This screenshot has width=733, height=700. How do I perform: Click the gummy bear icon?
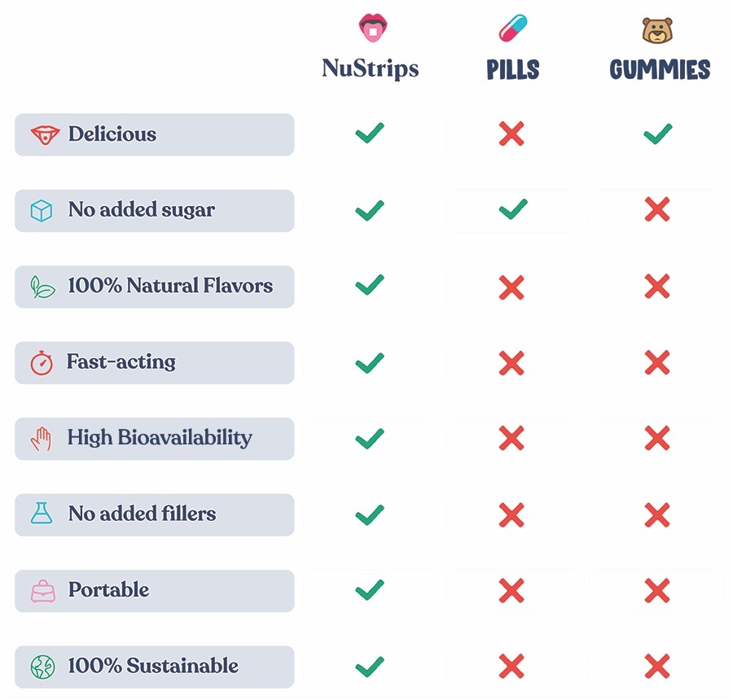657,30
